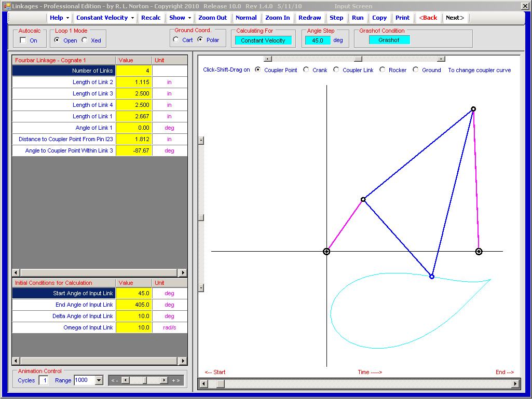The width and height of the screenshot is (532, 399).
Task: Click the Recalc toolbar item
Action: click(x=151, y=18)
